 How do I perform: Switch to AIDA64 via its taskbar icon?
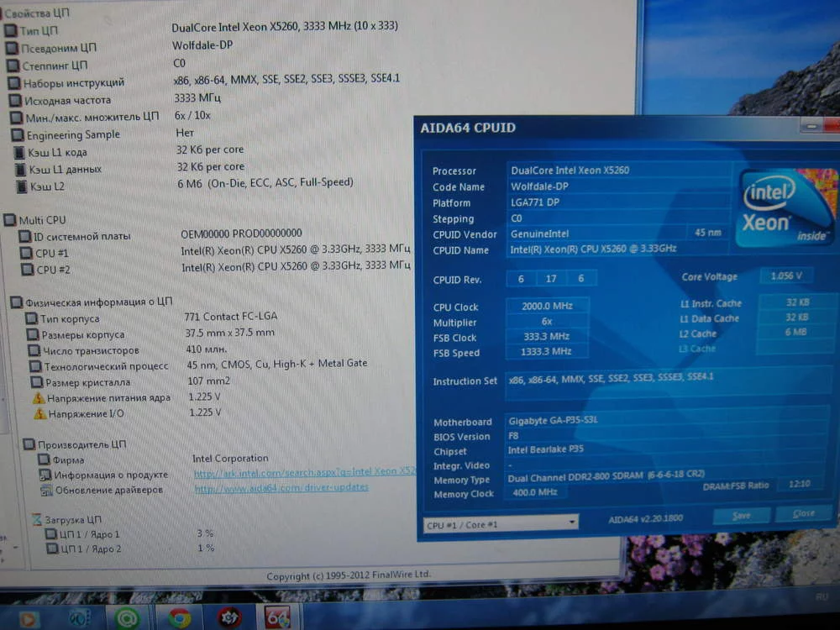pyautogui.click(x=277, y=617)
